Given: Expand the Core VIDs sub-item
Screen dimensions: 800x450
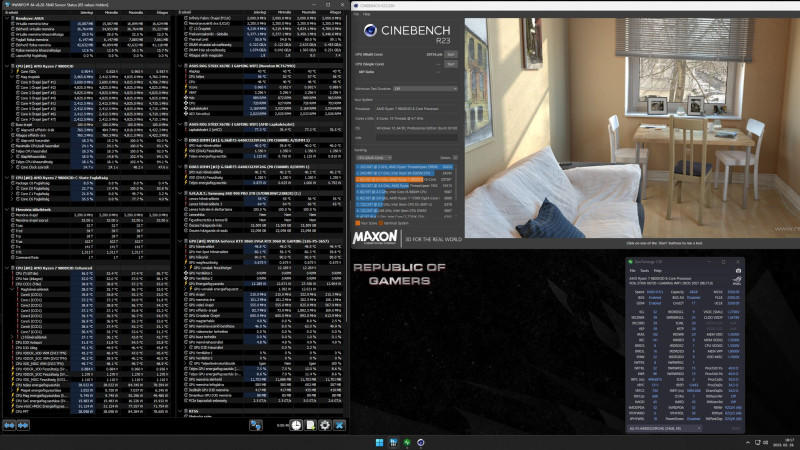Looking at the screenshot, I should [12, 71].
